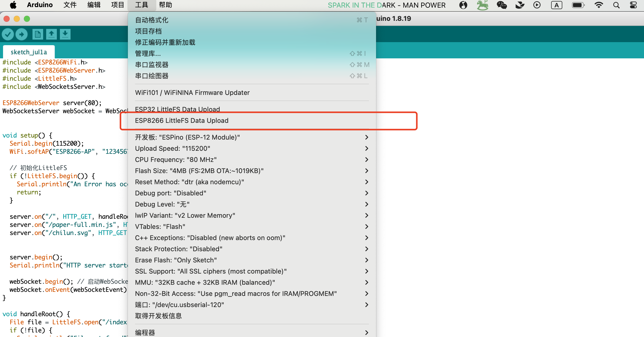Image resolution: width=644 pixels, height=337 pixels.
Task: Expand lwIP Variant submenu
Action: pyautogui.click(x=252, y=215)
